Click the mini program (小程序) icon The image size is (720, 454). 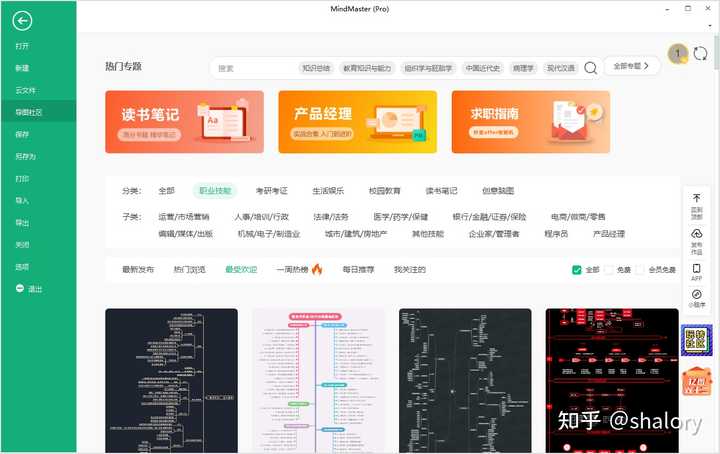point(696,297)
